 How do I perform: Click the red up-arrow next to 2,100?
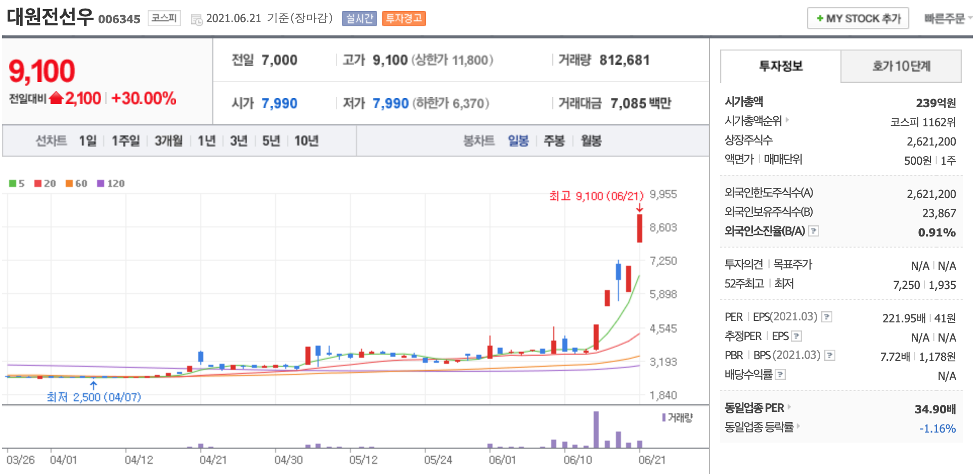click(56, 98)
